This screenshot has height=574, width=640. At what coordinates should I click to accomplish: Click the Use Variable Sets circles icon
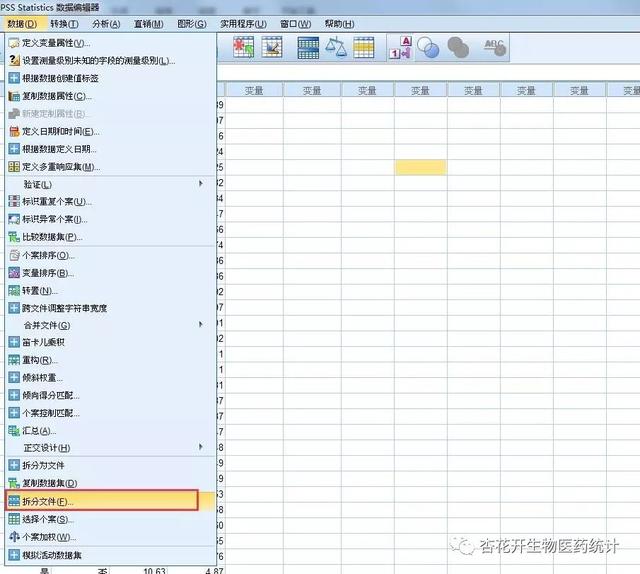click(429, 48)
